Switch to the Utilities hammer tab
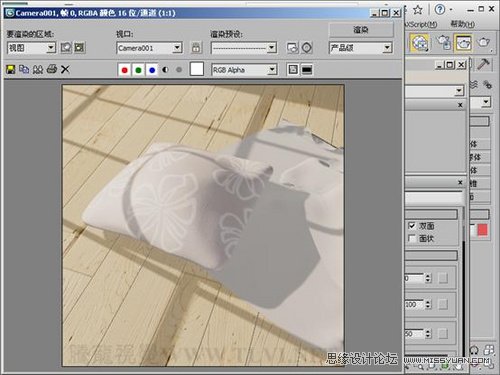 point(483,64)
